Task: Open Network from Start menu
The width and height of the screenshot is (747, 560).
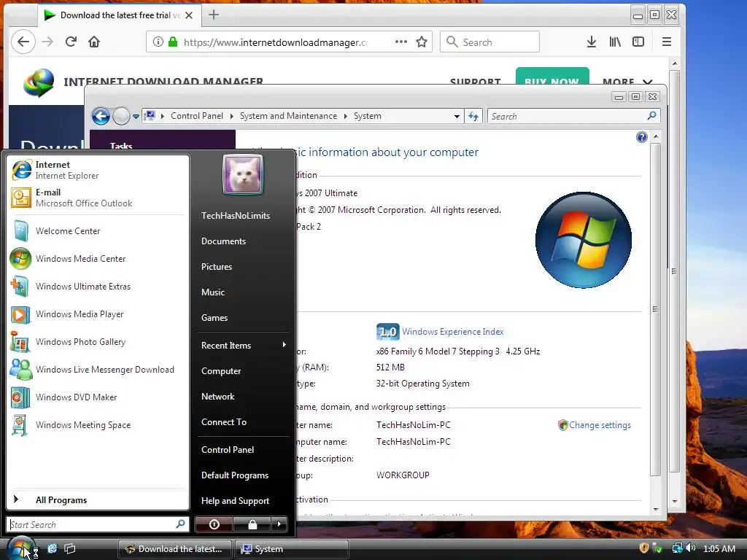Action: click(217, 396)
